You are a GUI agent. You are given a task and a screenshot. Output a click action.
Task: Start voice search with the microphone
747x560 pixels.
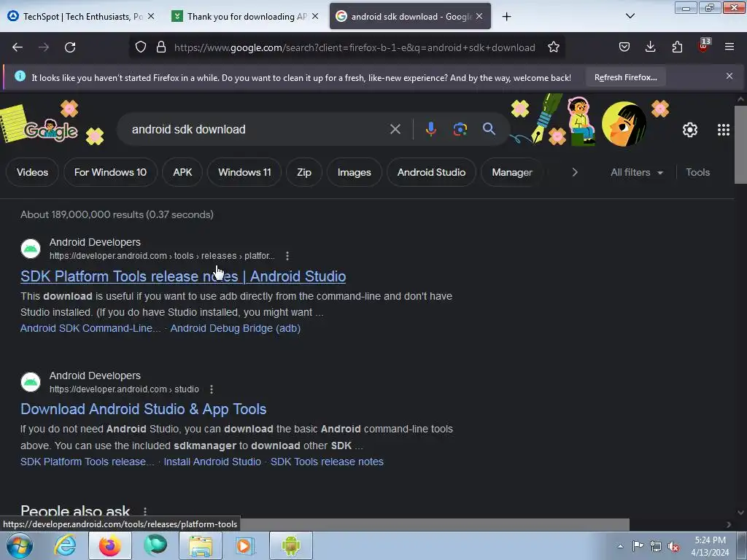point(430,129)
